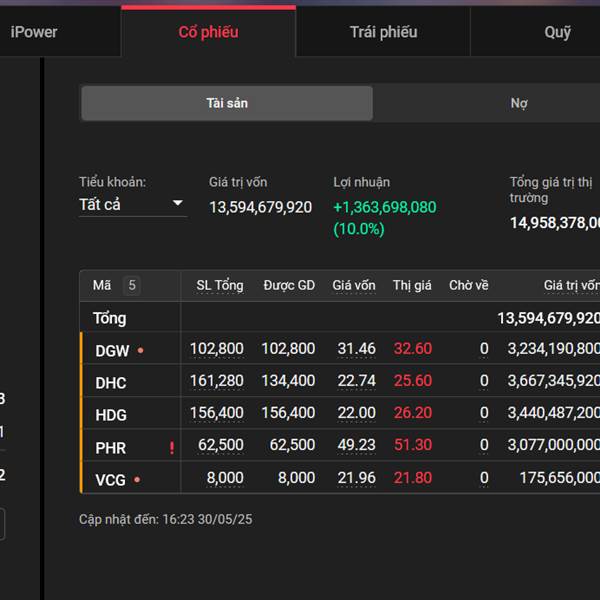Select the HDG stock symbol
Viewport: 600px width, 600px height.
[111, 415]
